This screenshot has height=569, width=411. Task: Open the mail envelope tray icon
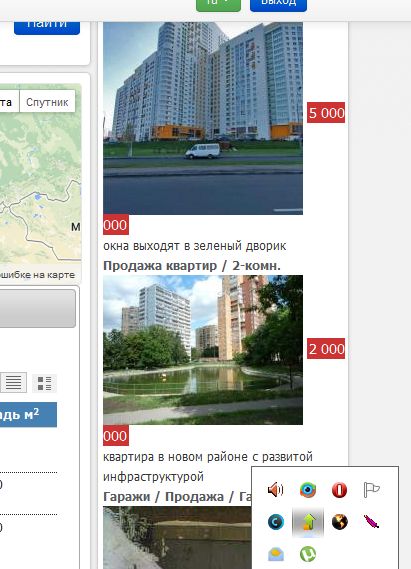point(276,554)
